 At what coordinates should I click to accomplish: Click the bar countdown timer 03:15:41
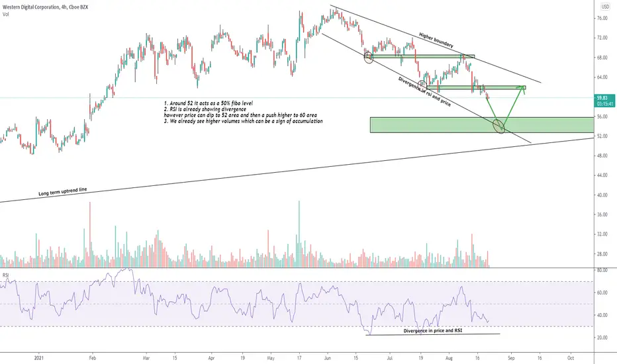coord(604,104)
